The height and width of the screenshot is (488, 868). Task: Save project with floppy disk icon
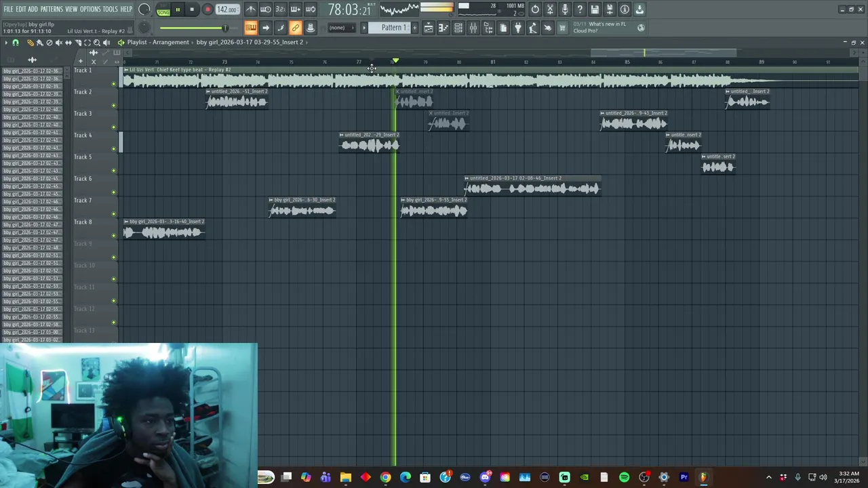point(595,9)
